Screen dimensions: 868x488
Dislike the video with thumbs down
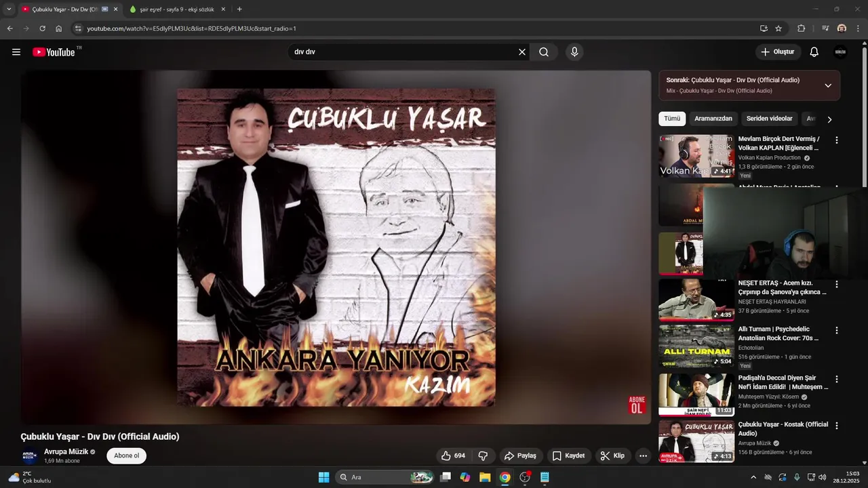pos(483,456)
